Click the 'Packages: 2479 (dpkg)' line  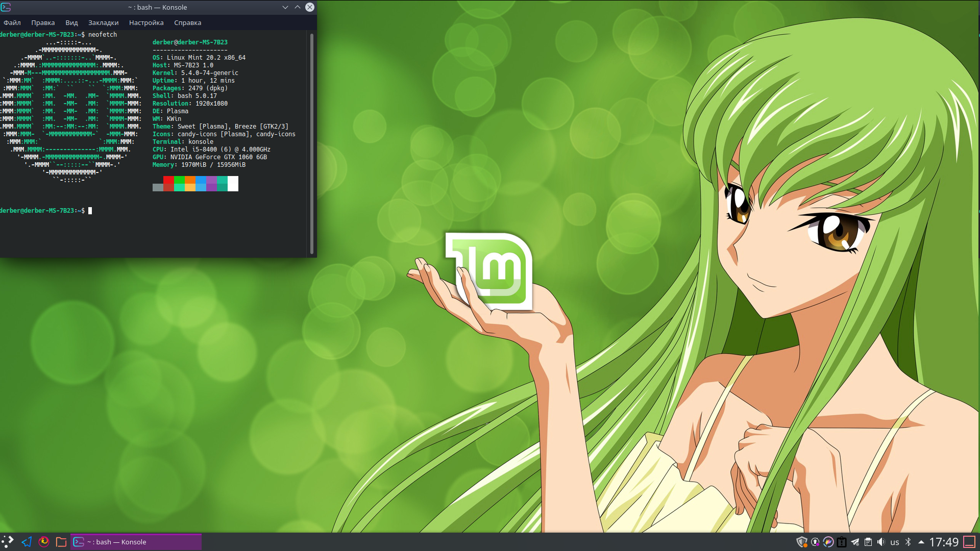pos(190,88)
